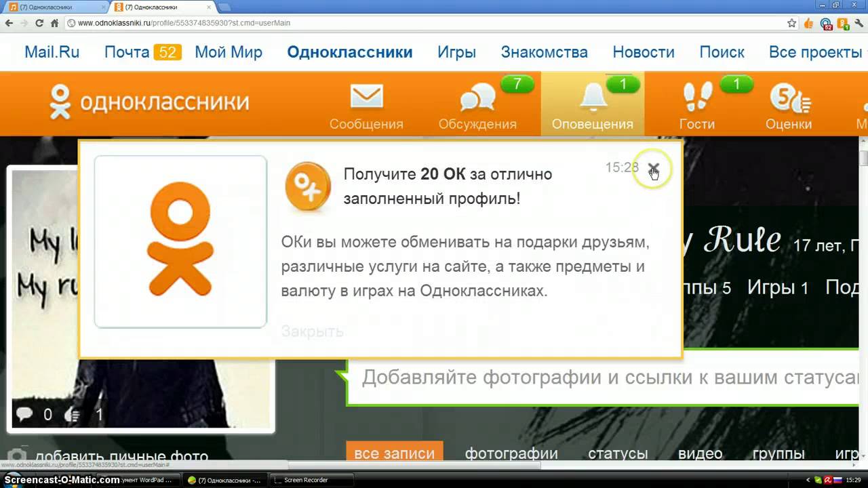The image size is (868, 488).
Task: Open Игры 1 profile section link
Action: 778,287
